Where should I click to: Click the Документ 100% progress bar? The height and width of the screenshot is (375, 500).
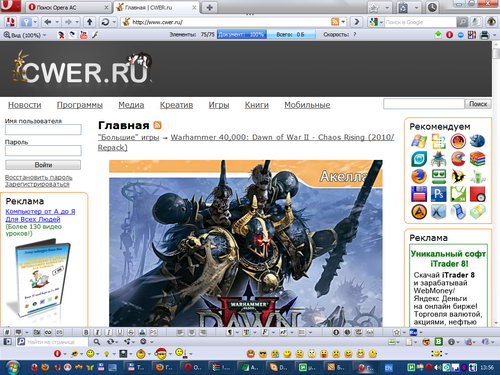(242, 34)
